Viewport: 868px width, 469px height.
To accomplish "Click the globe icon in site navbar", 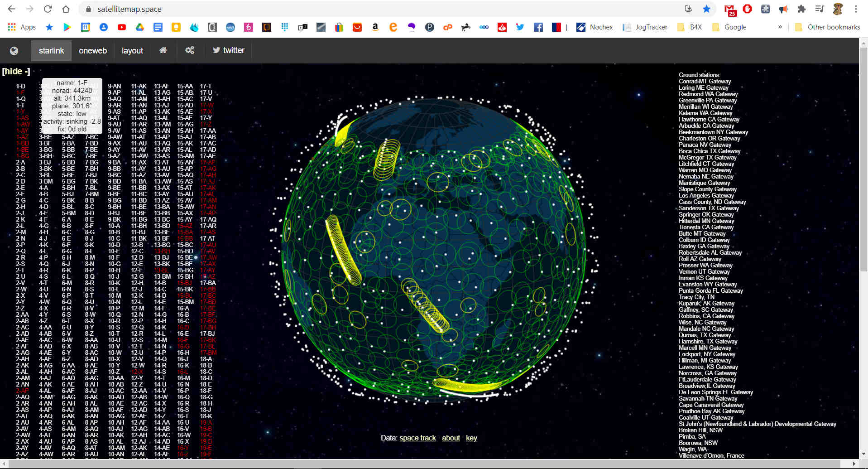I will 14,51.
